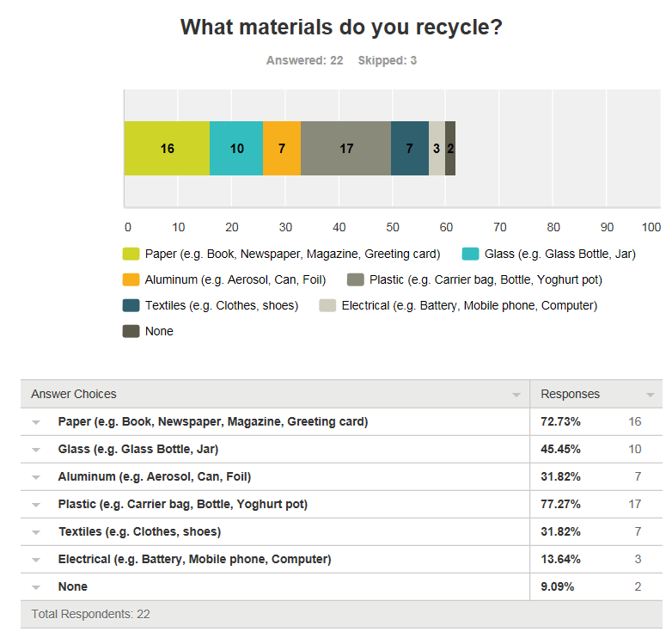The width and height of the screenshot is (672, 638).
Task: Expand the Textiles row disclosure arrow
Action: point(37,532)
